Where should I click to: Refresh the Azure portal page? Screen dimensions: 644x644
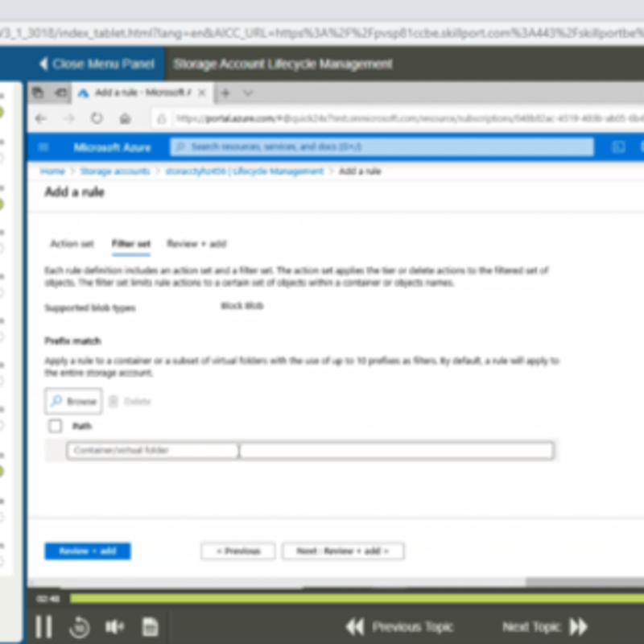pos(97,118)
